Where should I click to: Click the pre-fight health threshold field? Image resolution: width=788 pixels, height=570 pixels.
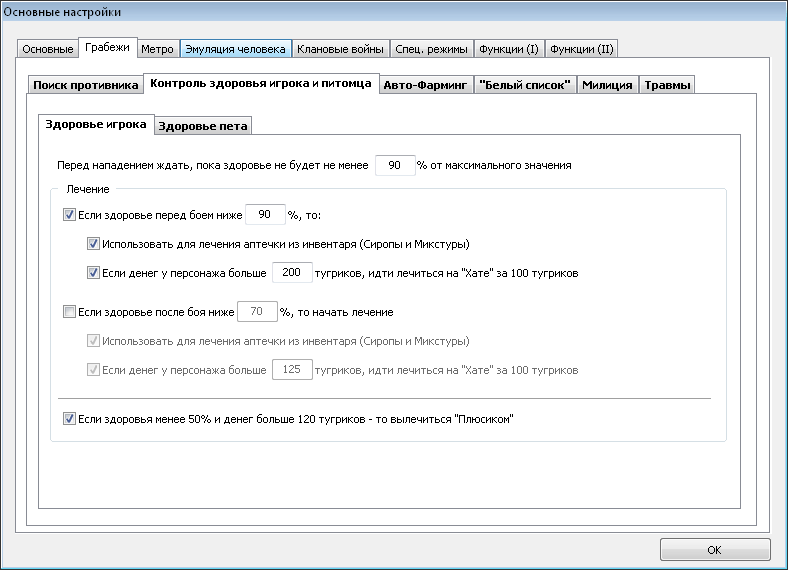(x=265, y=215)
